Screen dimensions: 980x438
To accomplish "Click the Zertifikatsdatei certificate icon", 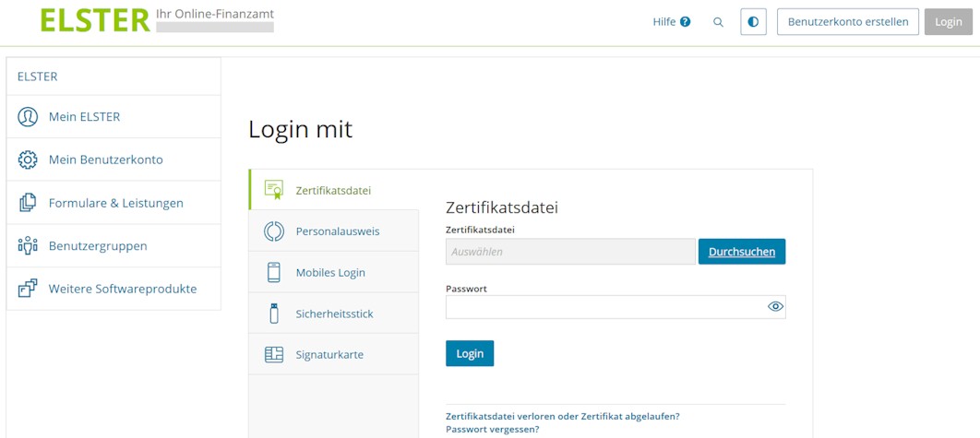I will click(273, 190).
